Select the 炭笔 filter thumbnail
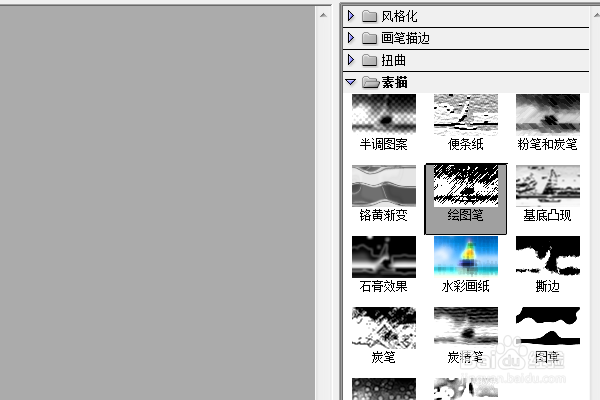600x400 pixels. [384, 328]
